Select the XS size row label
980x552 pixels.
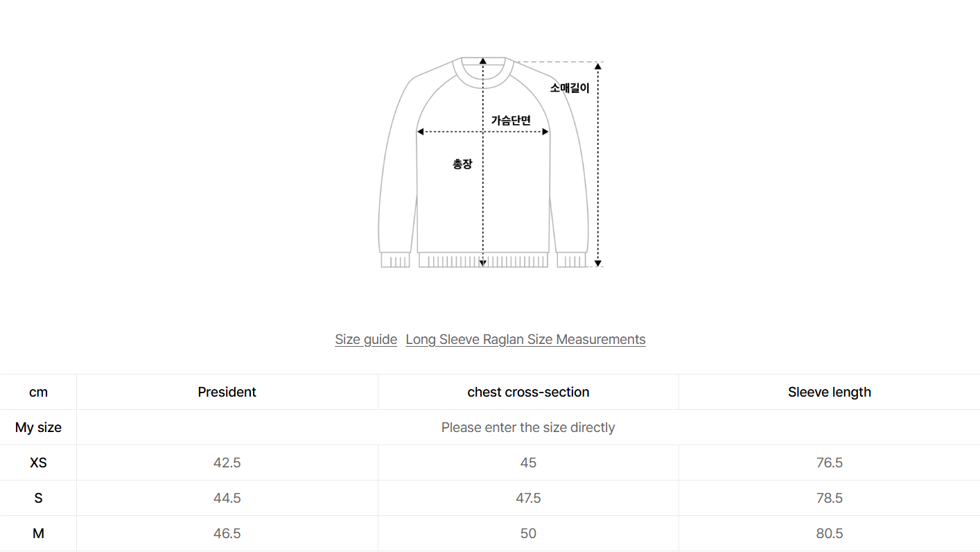[x=38, y=463]
